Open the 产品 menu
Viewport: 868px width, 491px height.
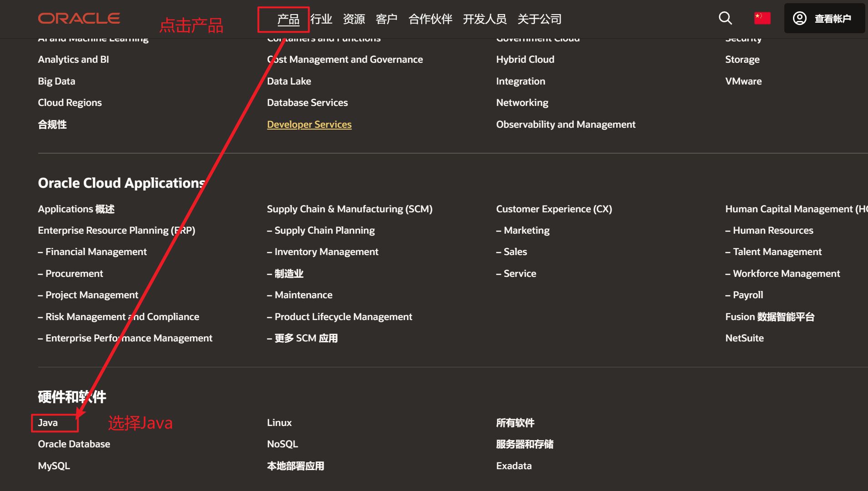[288, 19]
